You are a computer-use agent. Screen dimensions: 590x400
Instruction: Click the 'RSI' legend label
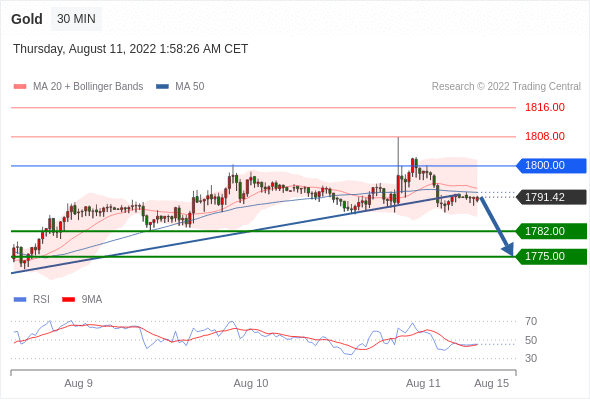pyautogui.click(x=41, y=300)
